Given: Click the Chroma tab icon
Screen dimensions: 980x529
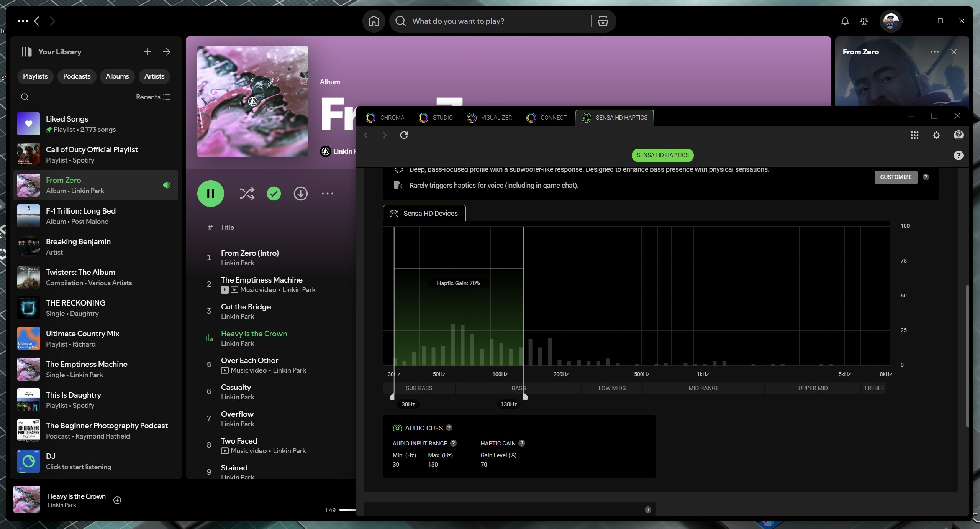Looking at the screenshot, I should click(370, 118).
